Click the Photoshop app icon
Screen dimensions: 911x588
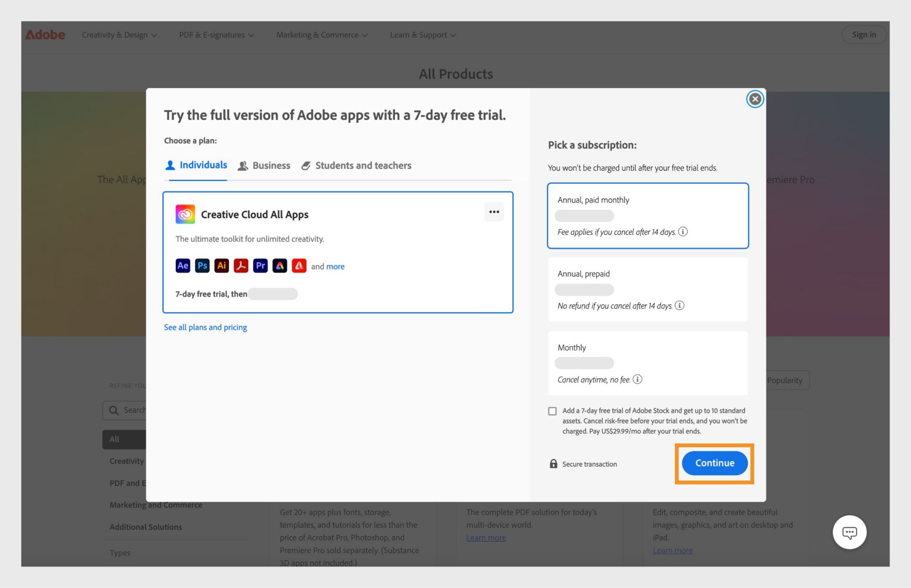[x=203, y=266]
